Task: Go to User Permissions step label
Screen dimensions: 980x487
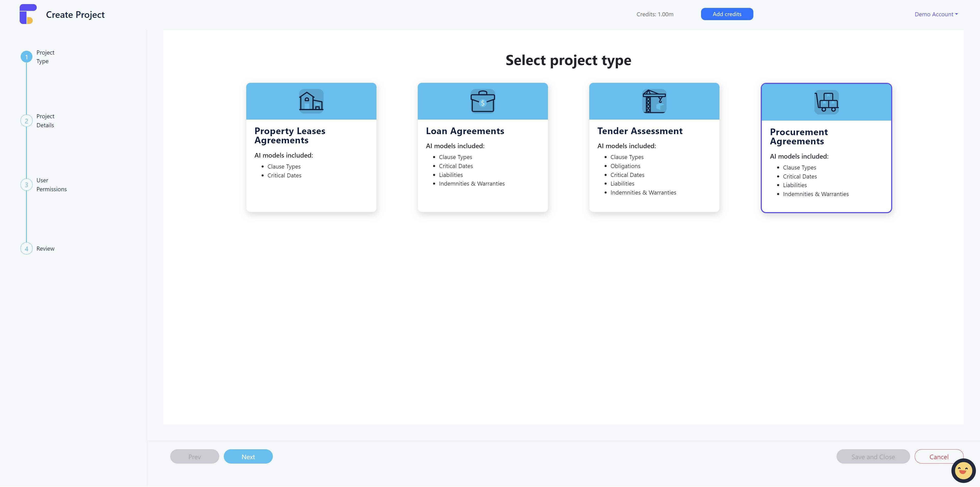Action: point(51,185)
